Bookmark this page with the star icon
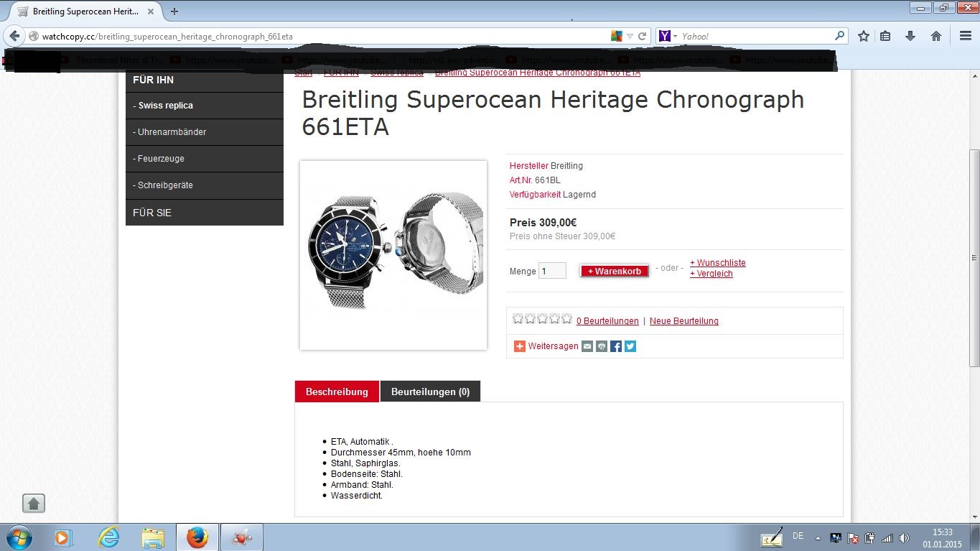 [864, 36]
